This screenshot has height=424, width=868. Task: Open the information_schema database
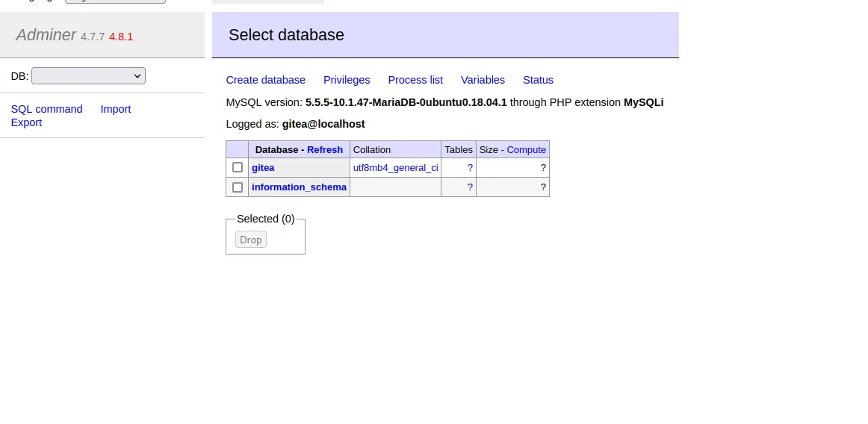point(299,187)
